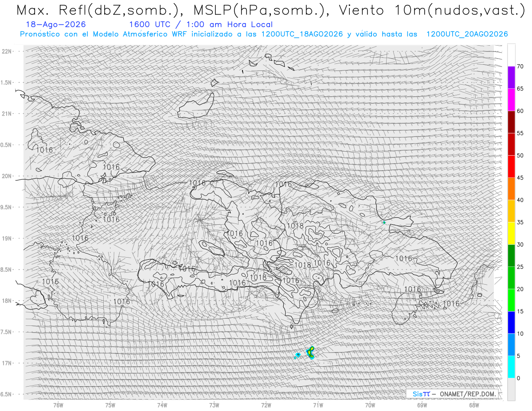Click the longitude axis label "69W"
This screenshot has height=411, width=532.
[x=422, y=405]
